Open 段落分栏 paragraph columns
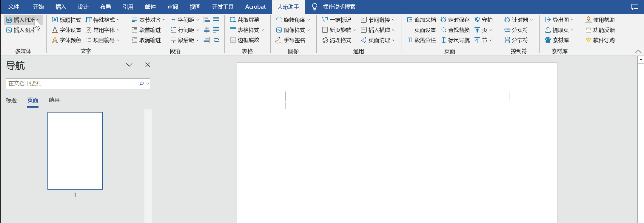 click(x=421, y=40)
